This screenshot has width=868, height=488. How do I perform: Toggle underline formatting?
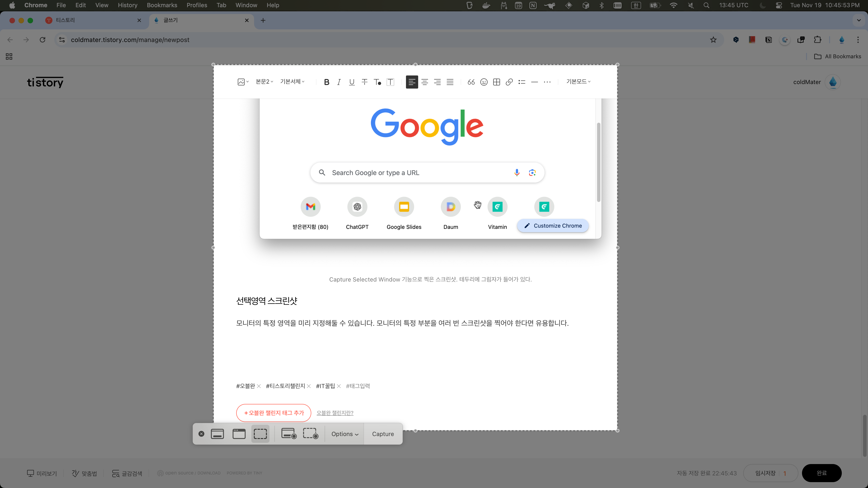coord(352,82)
